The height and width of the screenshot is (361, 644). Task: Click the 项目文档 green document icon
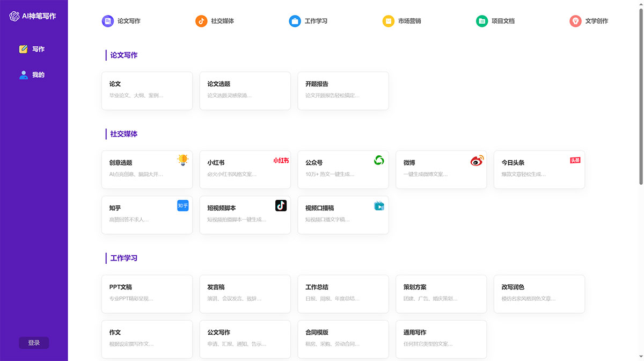pos(481,21)
